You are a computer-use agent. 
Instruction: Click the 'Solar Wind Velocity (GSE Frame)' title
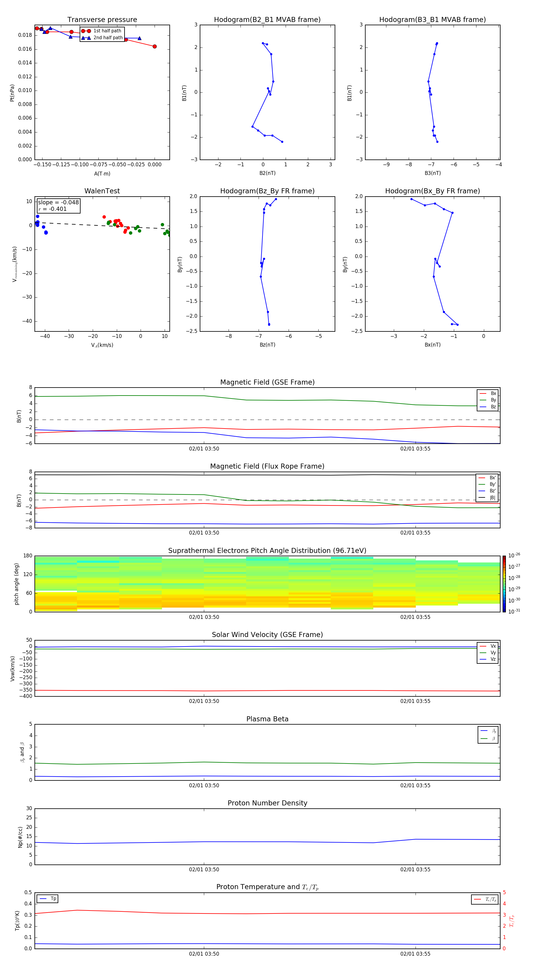coord(267,635)
